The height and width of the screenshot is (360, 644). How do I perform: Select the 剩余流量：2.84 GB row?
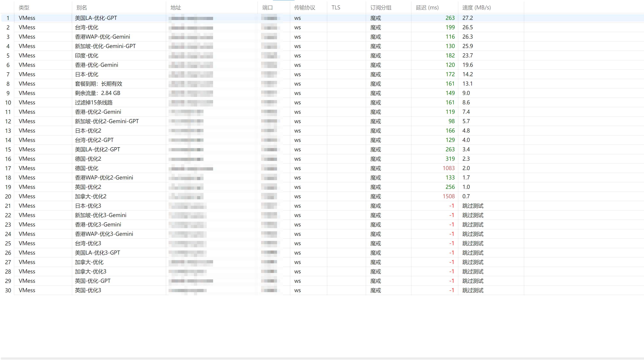(x=322, y=93)
